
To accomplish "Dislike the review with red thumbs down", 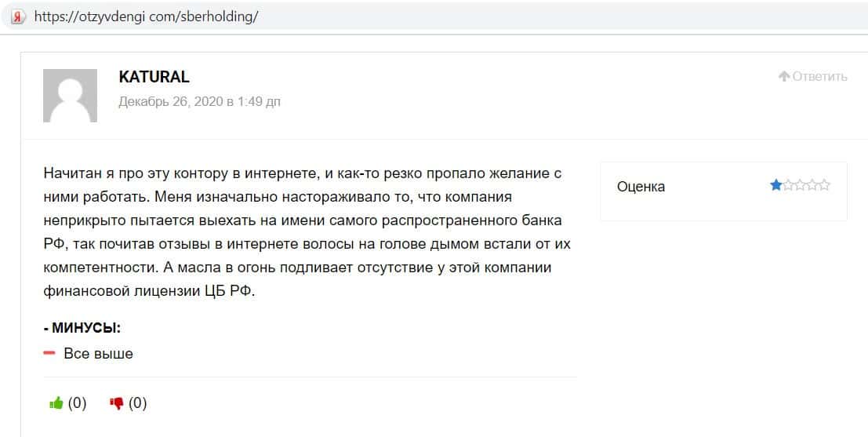I will tap(117, 403).
